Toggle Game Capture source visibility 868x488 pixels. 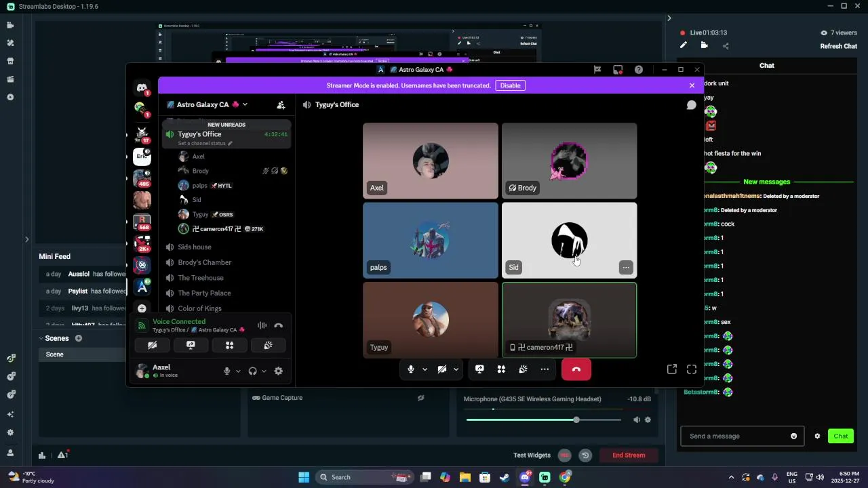click(420, 398)
